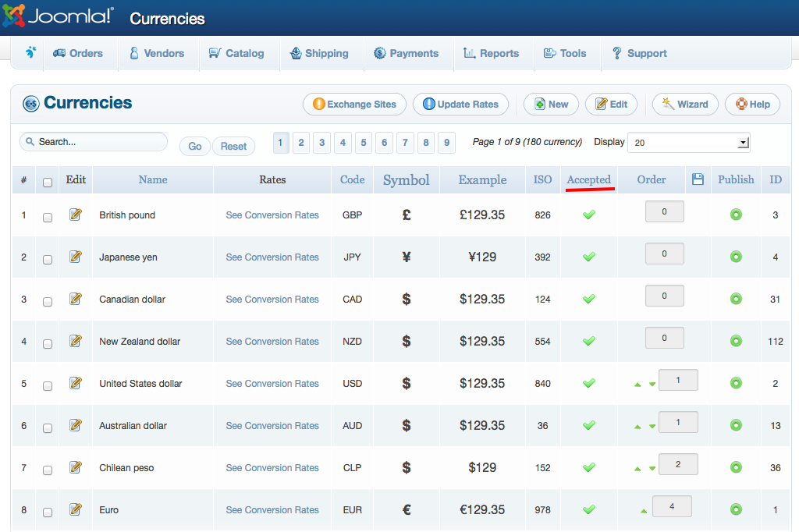The image size is (799, 532).
Task: Open the Display count dropdown
Action: [x=689, y=143]
